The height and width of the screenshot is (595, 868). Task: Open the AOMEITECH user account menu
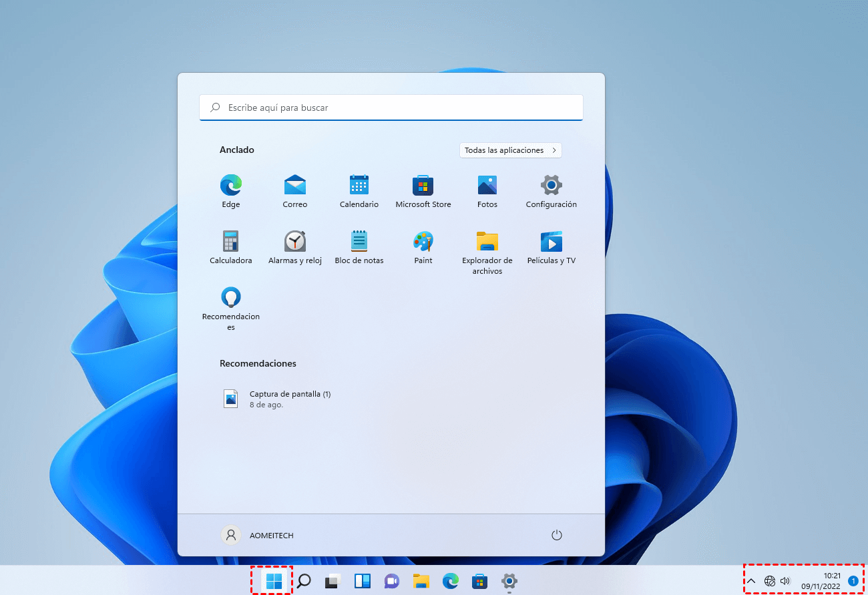point(258,536)
